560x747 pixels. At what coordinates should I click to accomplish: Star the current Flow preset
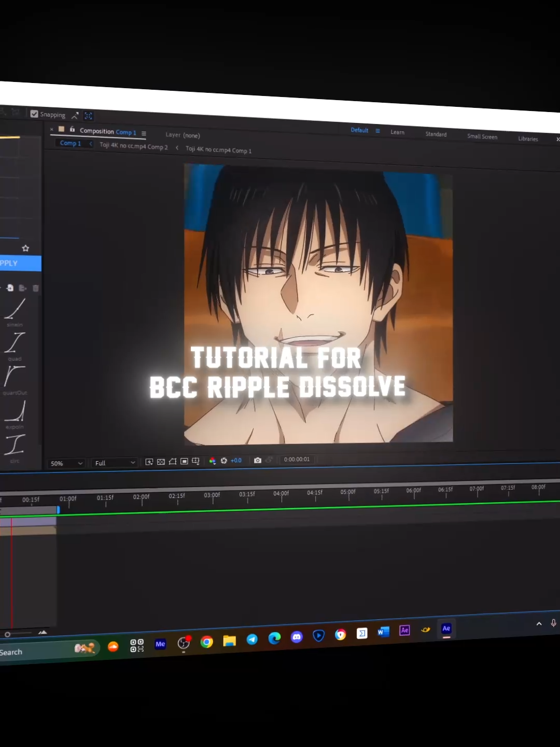coord(25,248)
